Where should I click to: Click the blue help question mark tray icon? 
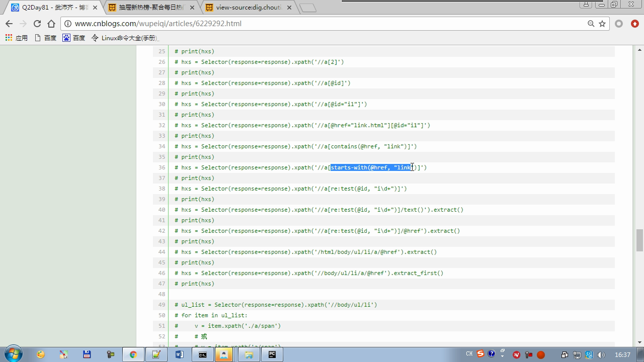pos(492,354)
